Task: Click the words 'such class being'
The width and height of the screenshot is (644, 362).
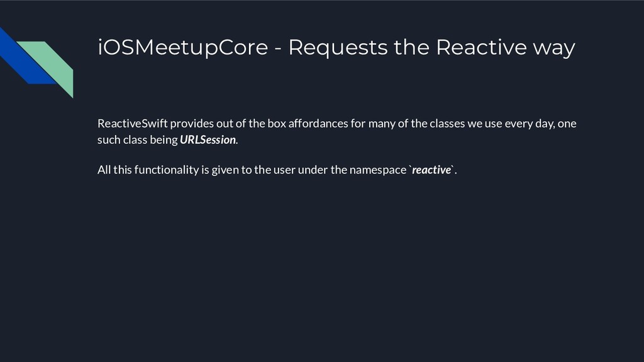Action: click(138, 140)
